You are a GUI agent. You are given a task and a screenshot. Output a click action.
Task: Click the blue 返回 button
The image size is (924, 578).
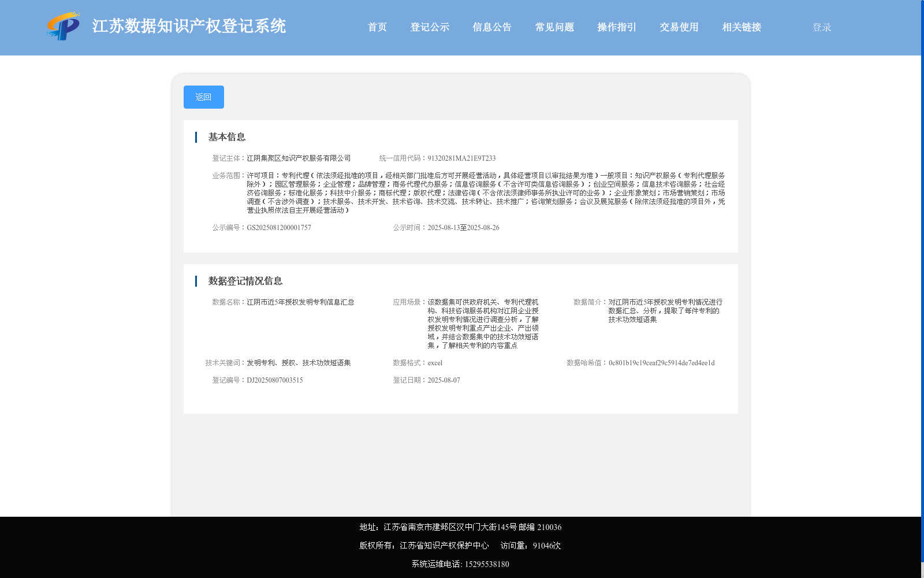point(204,97)
